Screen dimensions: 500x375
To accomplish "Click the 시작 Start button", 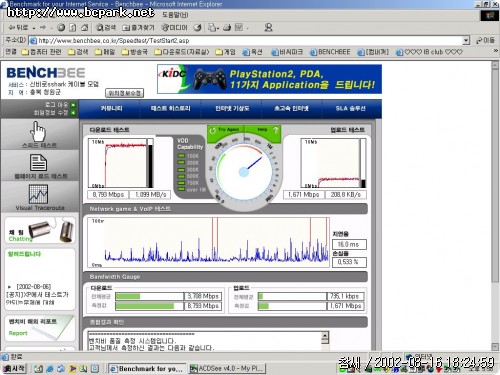I will (x=14, y=369).
